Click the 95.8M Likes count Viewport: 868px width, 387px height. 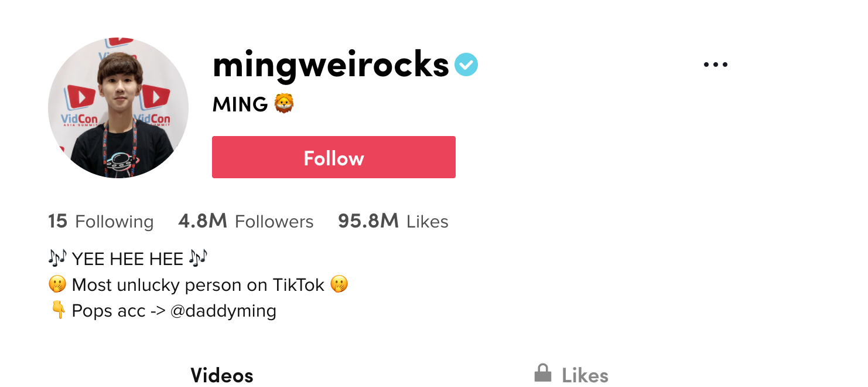coord(393,221)
